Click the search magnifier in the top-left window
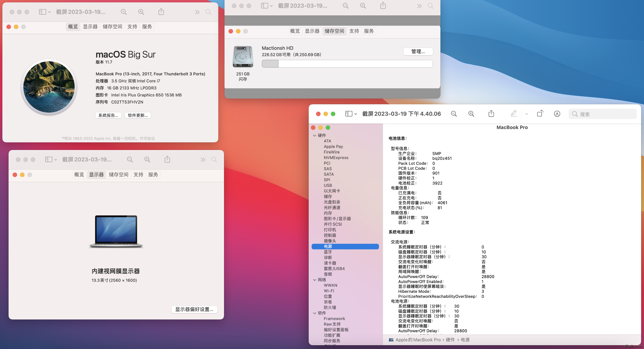 pyautogui.click(x=209, y=12)
